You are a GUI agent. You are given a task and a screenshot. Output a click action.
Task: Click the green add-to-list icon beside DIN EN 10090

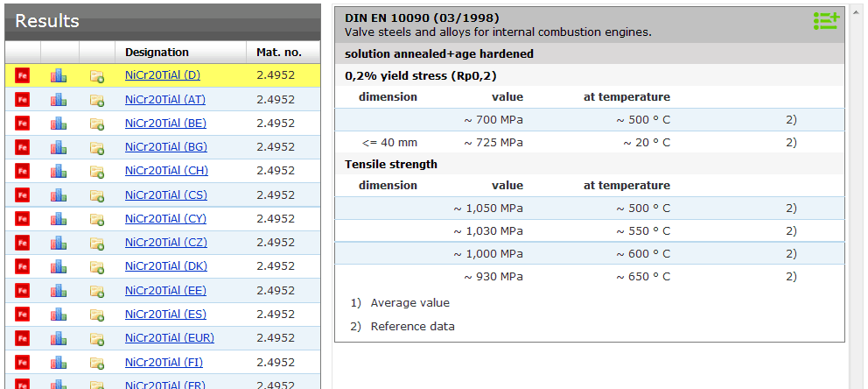pyautogui.click(x=825, y=21)
